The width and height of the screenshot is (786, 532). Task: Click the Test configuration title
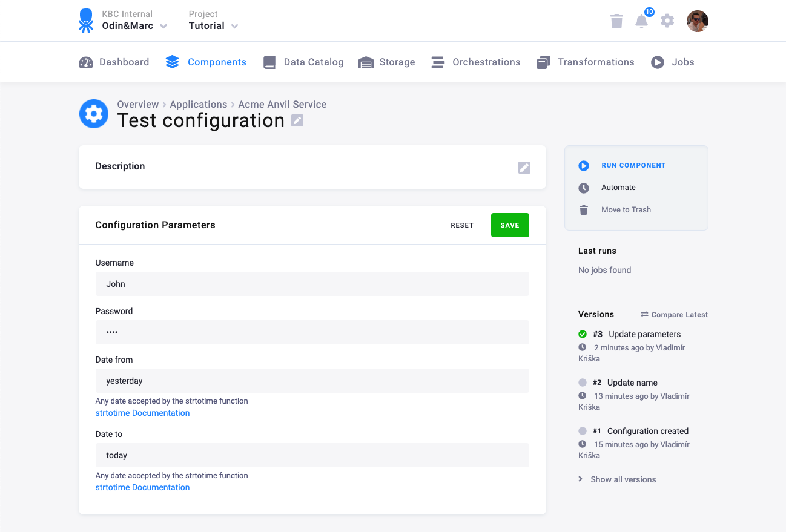point(200,120)
